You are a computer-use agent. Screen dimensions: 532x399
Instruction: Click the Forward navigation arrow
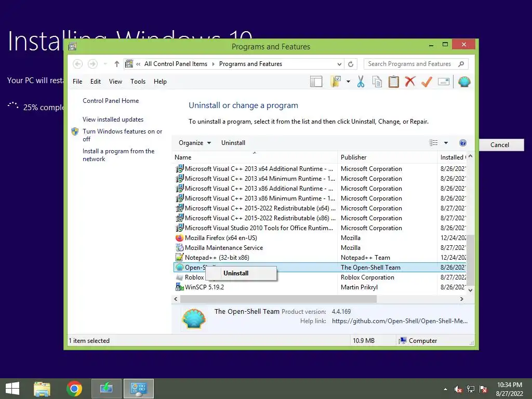(92, 64)
